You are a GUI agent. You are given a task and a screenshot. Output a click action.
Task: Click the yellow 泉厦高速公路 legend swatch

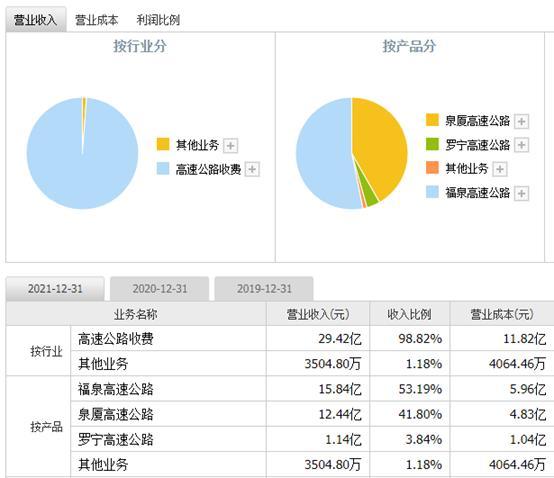click(x=432, y=120)
